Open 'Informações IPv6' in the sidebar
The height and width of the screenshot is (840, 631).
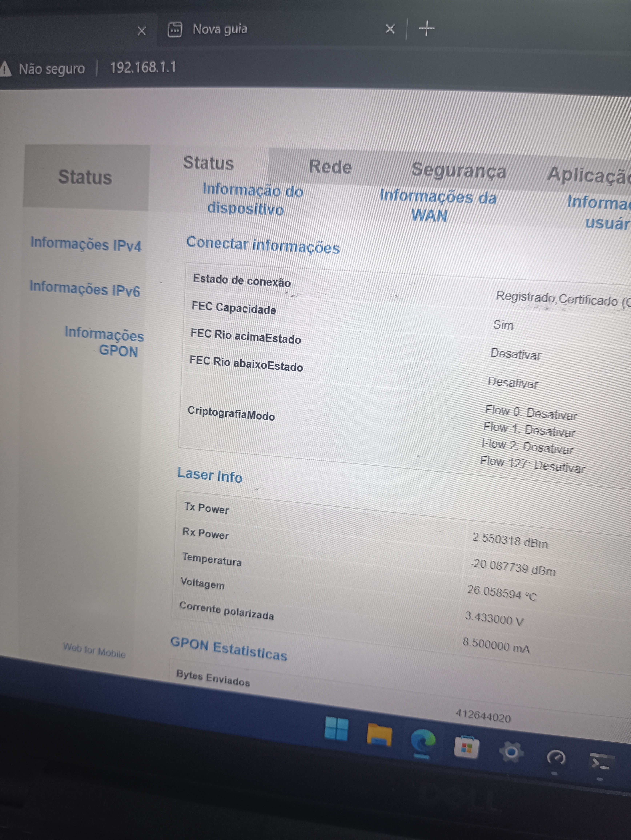(85, 289)
